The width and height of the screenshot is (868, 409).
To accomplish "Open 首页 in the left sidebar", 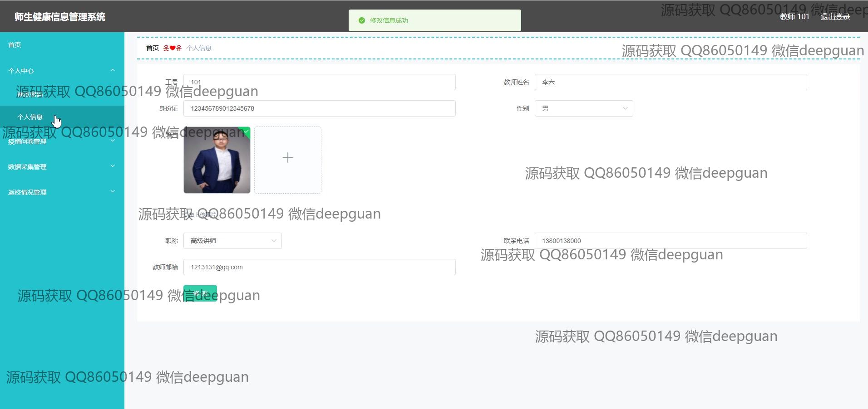I will (15, 45).
